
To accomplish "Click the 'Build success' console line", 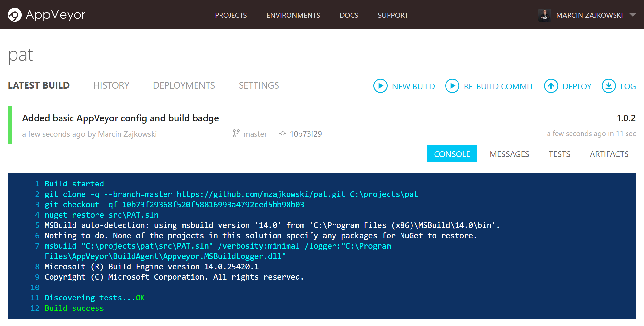I will click(x=74, y=308).
